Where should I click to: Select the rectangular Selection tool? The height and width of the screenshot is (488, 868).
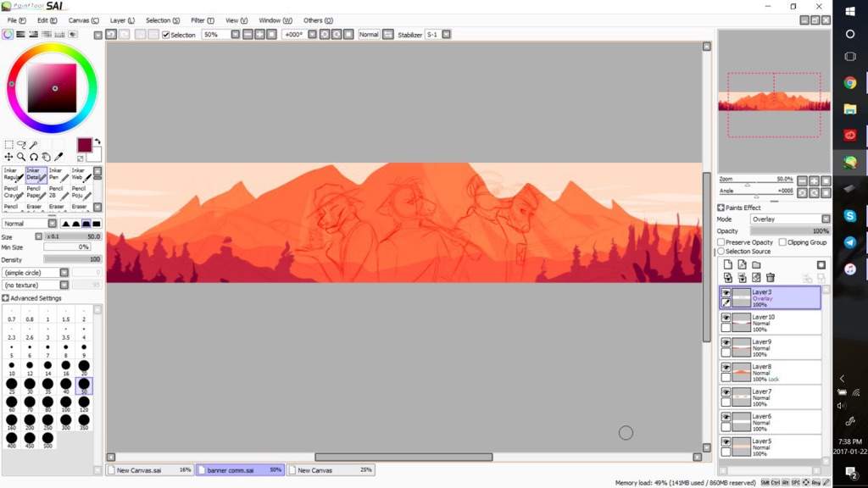[8, 145]
